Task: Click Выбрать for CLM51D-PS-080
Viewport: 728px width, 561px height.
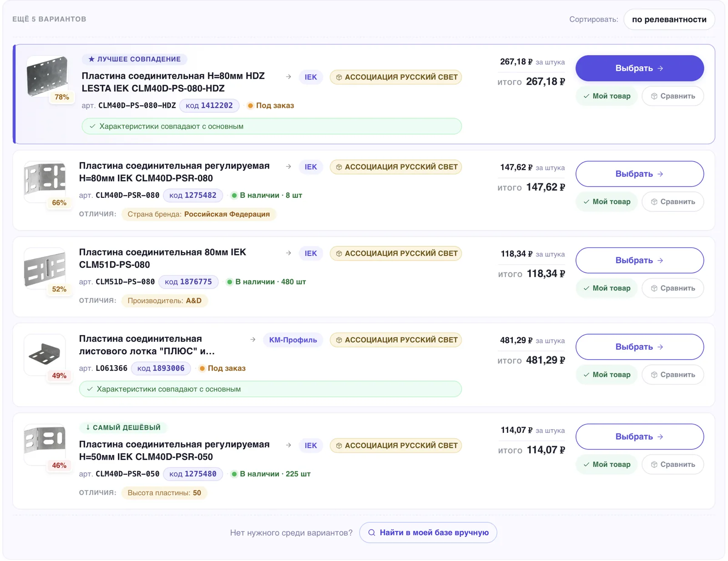Action: tap(639, 260)
